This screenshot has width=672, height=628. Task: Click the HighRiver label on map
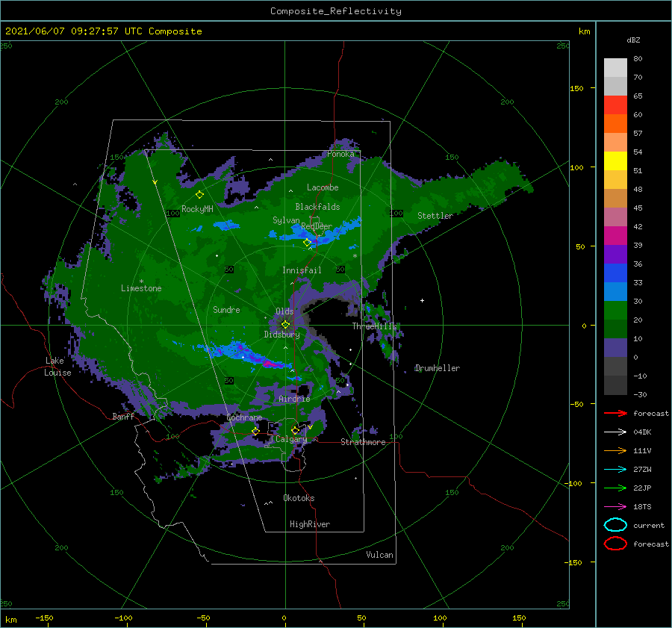coord(310,524)
